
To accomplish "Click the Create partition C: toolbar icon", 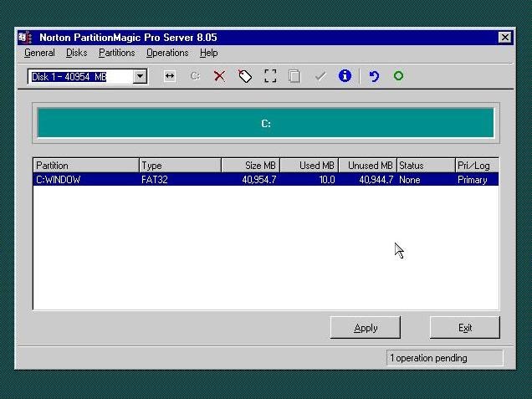I will [x=195, y=76].
